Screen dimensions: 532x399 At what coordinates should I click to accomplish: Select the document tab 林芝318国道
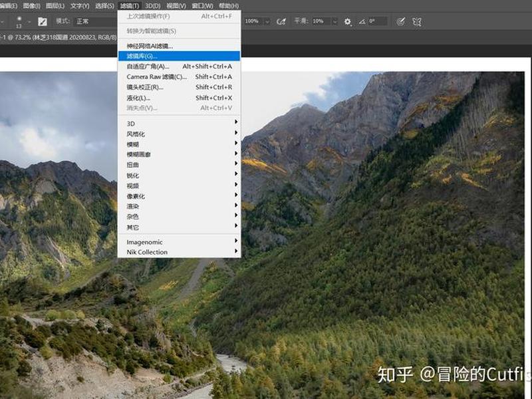point(59,37)
